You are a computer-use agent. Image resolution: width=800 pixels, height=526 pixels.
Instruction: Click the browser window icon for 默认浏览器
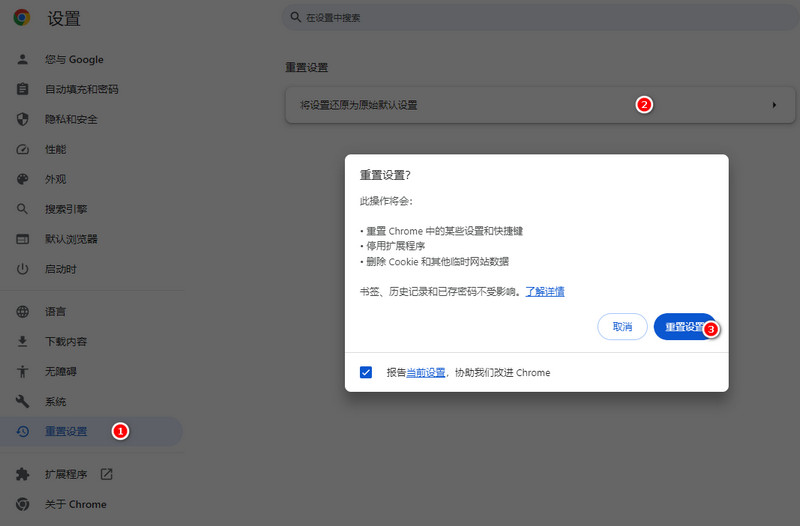pyautogui.click(x=22, y=239)
